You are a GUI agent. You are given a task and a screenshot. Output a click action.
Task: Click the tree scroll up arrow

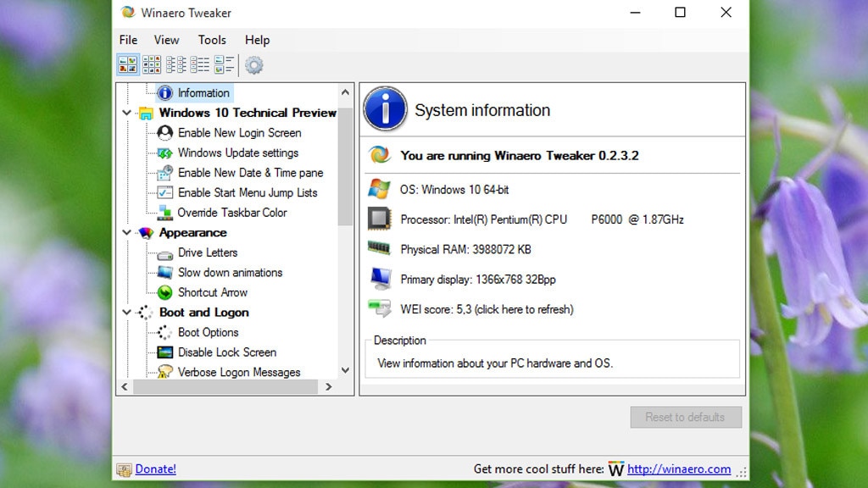point(346,92)
